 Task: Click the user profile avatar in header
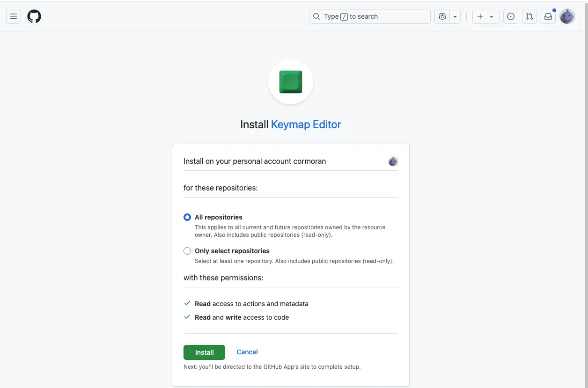pyautogui.click(x=567, y=16)
